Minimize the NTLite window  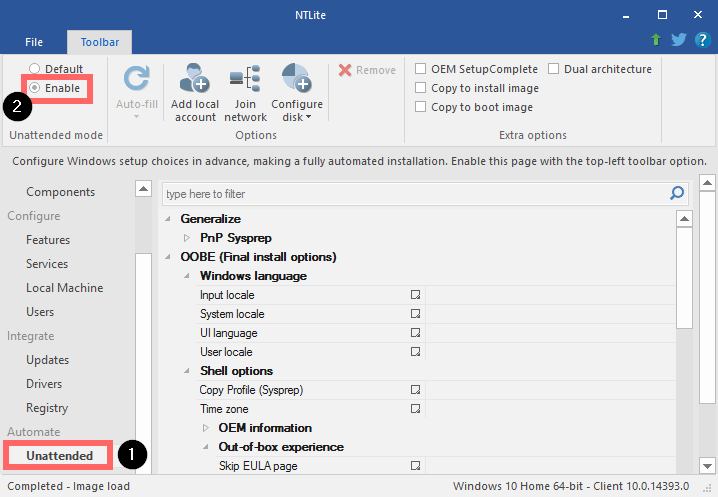tap(626, 15)
